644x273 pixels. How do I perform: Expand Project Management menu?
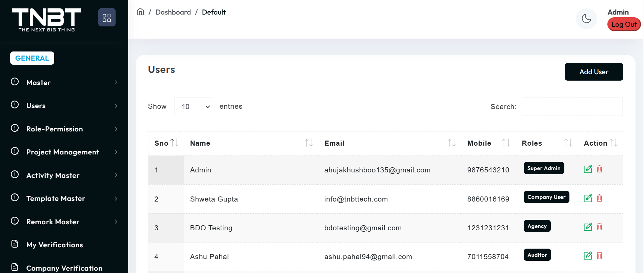(64, 152)
